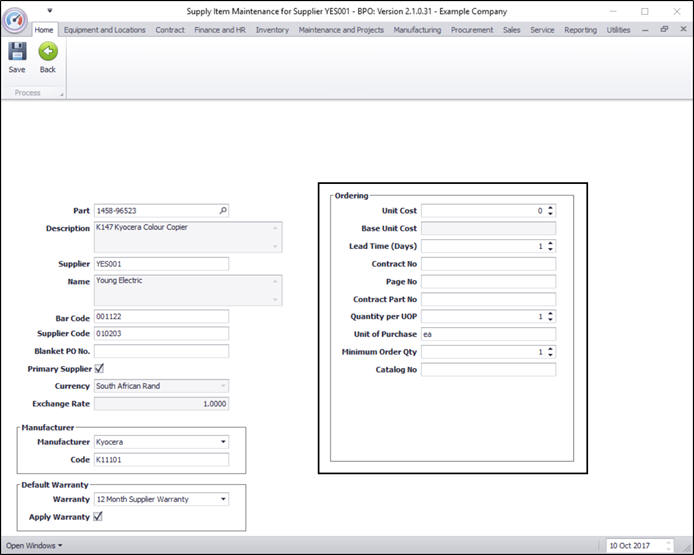694x555 pixels.
Task: Open the Maintenance and Projects tab
Action: [x=341, y=30]
